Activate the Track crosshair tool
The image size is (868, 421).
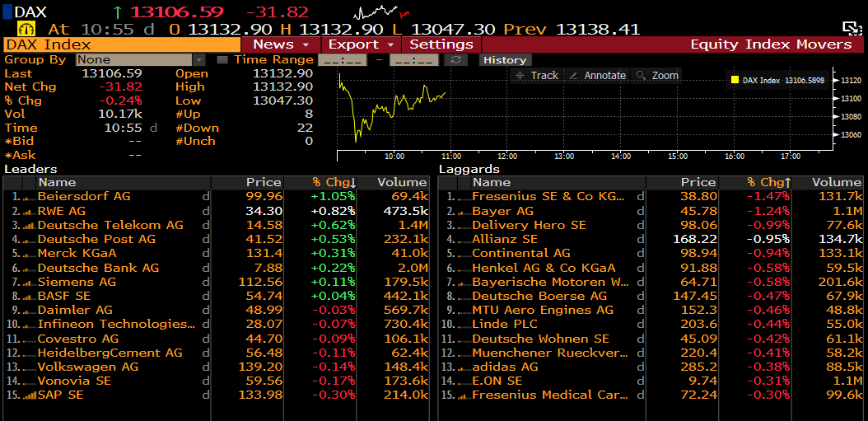coord(536,76)
